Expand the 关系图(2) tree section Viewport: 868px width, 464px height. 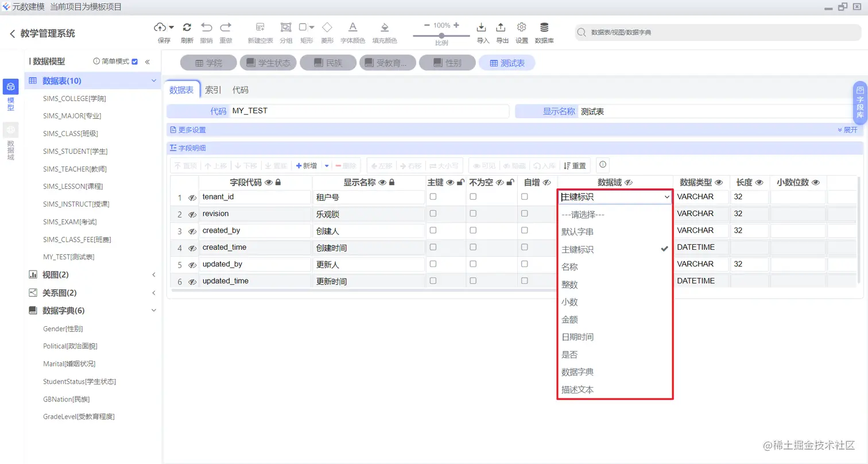pos(154,293)
